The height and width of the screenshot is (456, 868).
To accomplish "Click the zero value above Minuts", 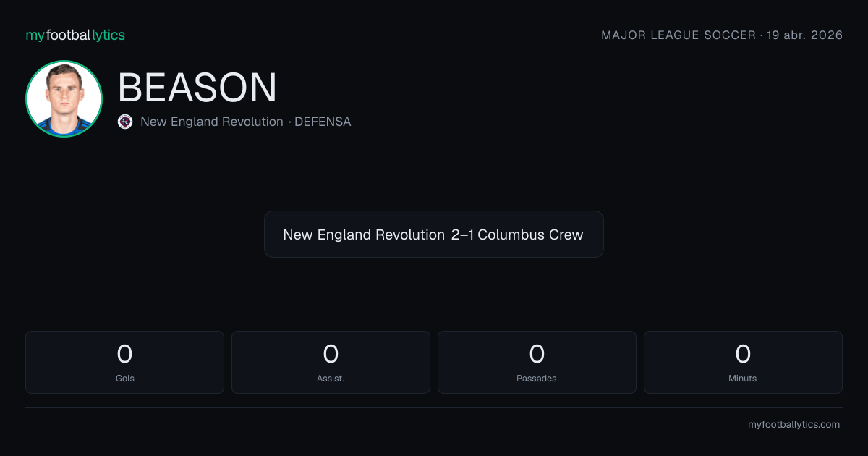I will [743, 354].
